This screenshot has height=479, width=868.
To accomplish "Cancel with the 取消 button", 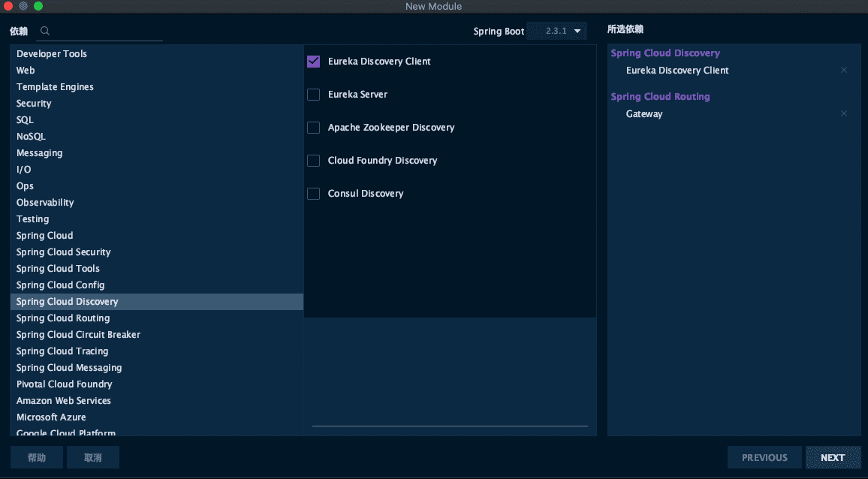I will tap(93, 457).
